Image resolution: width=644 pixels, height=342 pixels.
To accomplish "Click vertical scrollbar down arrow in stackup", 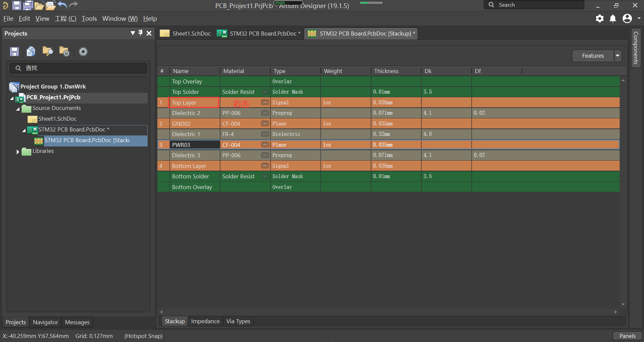I will [x=623, y=304].
